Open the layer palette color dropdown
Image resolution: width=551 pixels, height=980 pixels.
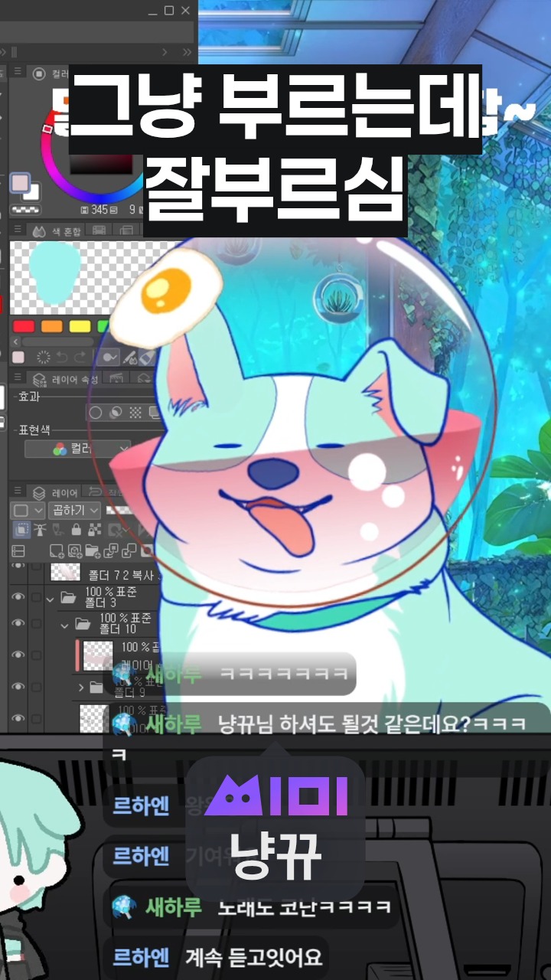point(28,510)
